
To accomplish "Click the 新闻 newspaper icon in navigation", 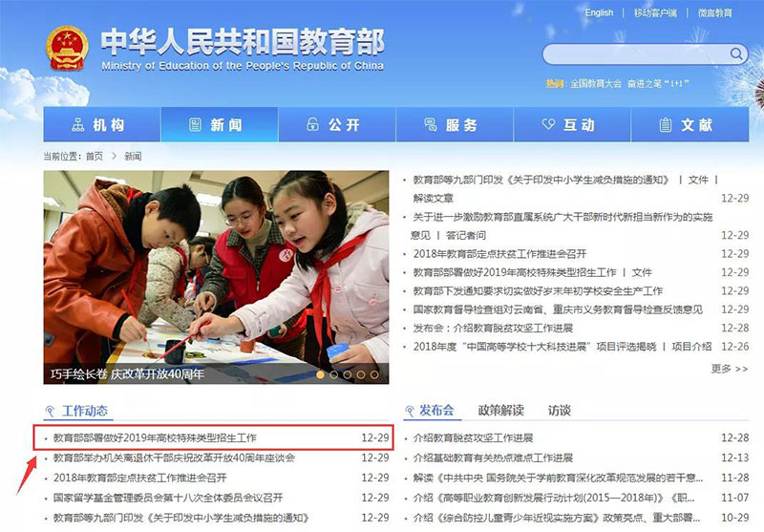I will 195,125.
